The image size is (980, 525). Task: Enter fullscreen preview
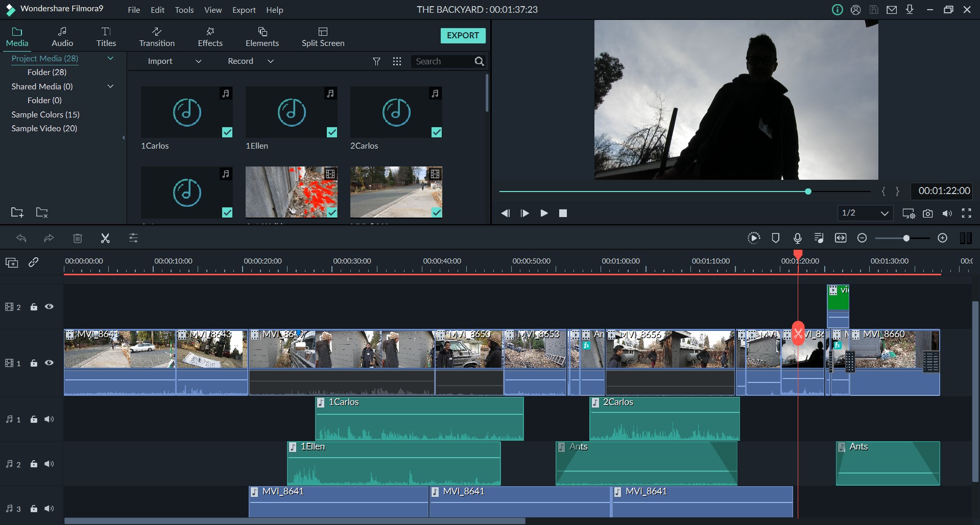[967, 213]
